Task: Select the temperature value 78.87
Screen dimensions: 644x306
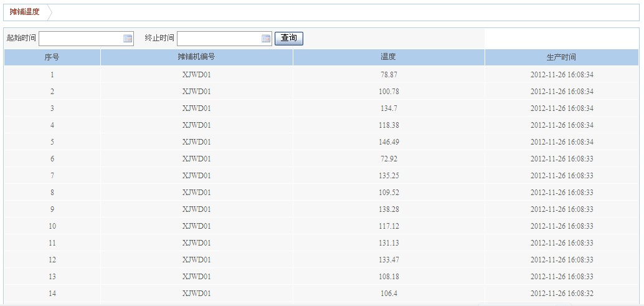Action: pyautogui.click(x=388, y=75)
